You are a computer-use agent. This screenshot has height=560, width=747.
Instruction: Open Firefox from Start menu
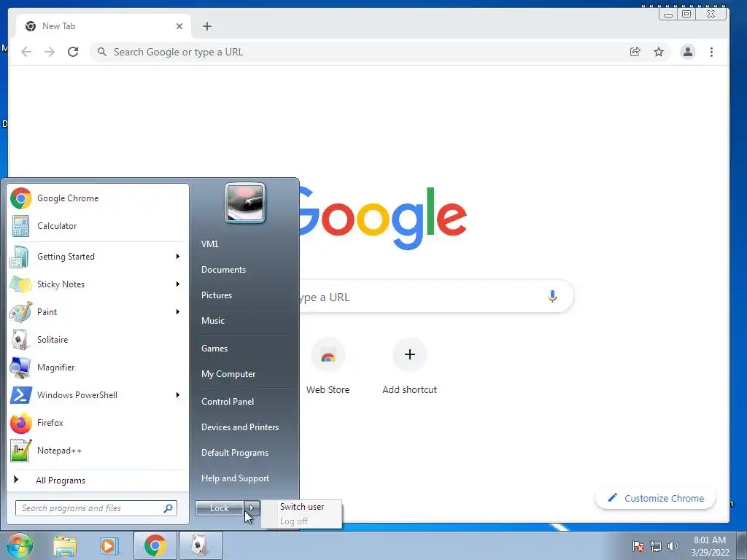pyautogui.click(x=98, y=423)
